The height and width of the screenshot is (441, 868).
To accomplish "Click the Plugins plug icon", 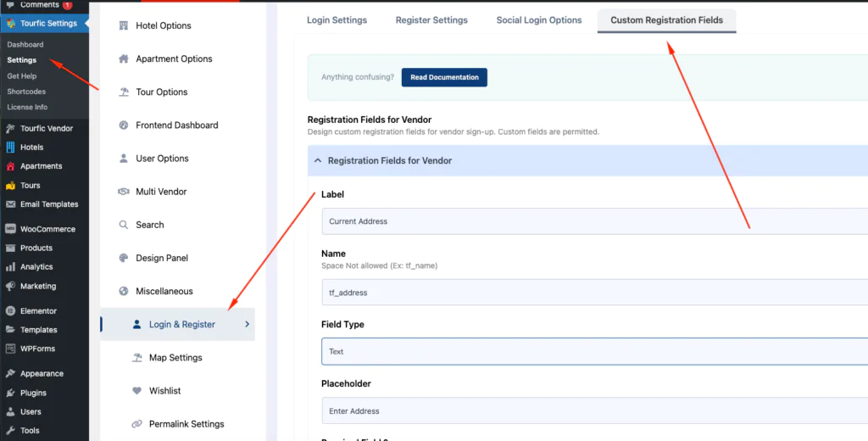I will pyautogui.click(x=10, y=393).
